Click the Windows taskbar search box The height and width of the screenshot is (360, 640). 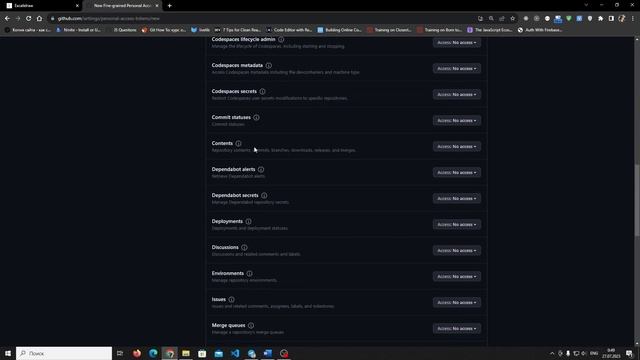click(64, 353)
